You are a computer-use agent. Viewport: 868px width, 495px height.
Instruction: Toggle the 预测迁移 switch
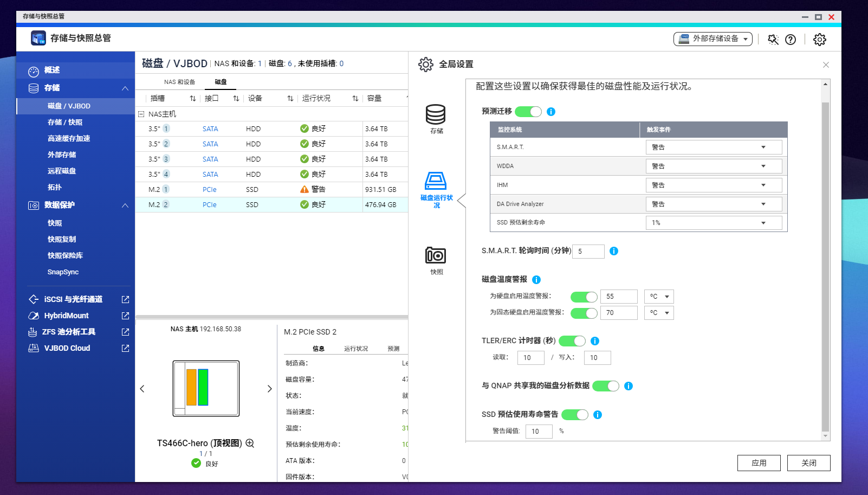click(x=528, y=112)
